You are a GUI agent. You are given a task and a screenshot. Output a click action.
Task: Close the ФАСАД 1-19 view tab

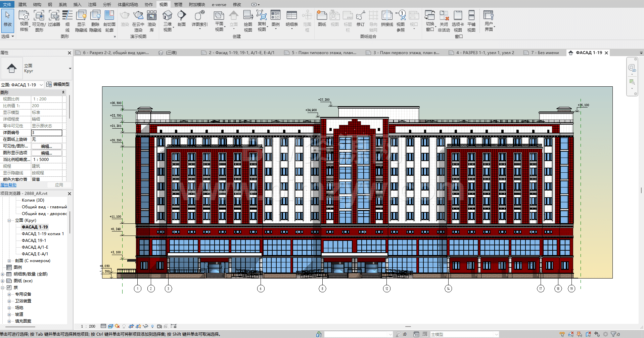tap(606, 53)
